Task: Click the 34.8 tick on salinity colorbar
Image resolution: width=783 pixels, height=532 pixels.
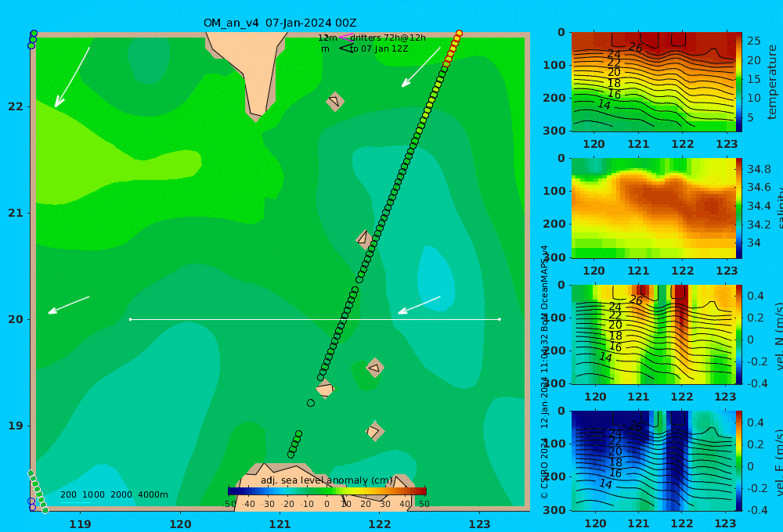Action: 759,169
